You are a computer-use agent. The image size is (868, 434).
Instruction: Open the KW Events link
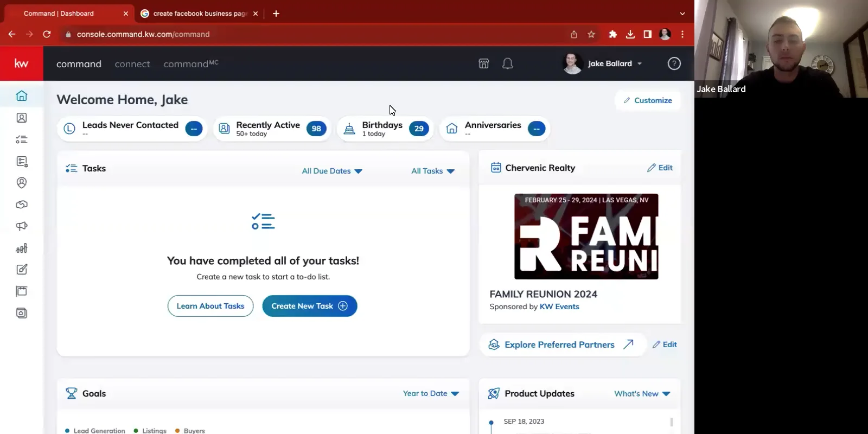pyautogui.click(x=559, y=307)
